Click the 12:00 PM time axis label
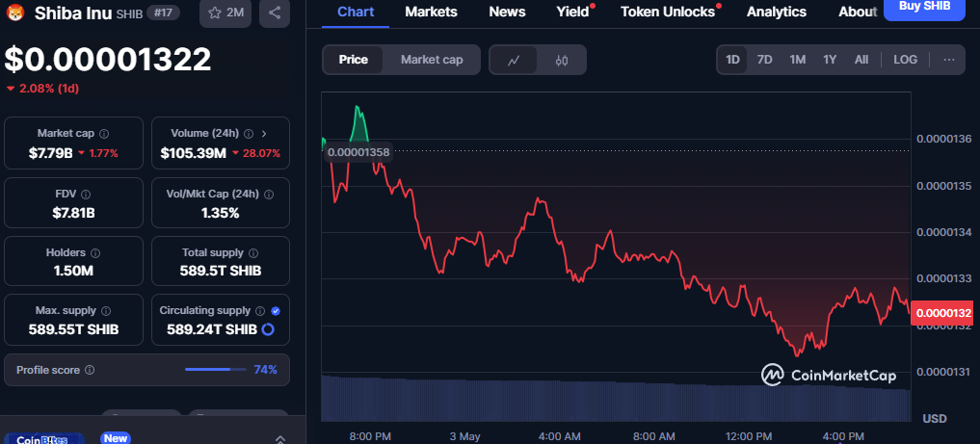This screenshot has height=444, width=980. 750,436
